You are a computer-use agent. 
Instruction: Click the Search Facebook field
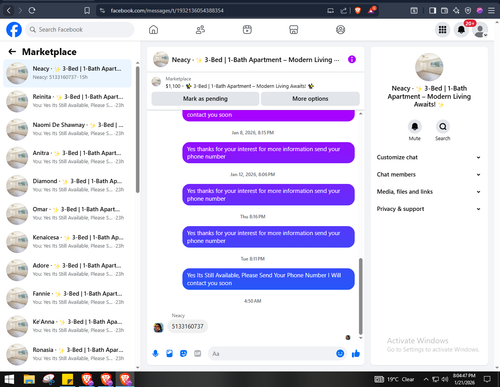click(x=80, y=30)
